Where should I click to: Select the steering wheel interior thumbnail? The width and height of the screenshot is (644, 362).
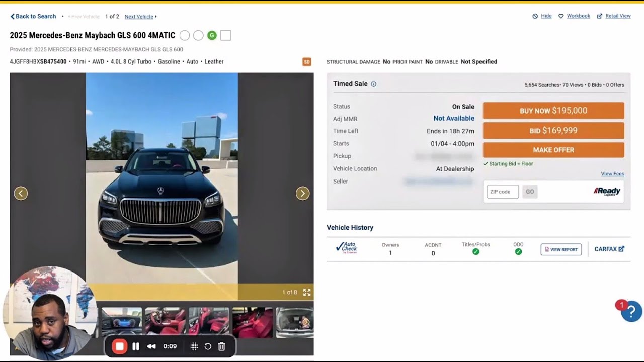(x=165, y=322)
